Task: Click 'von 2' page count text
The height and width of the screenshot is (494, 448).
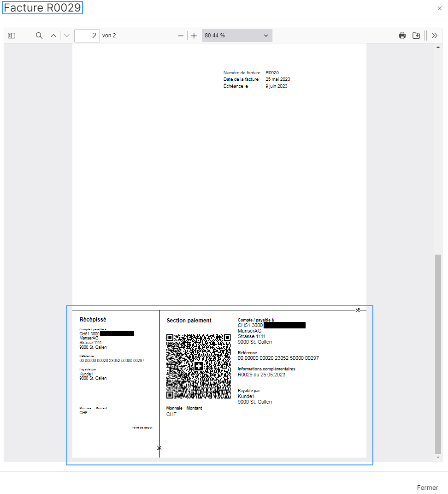Action: pyautogui.click(x=109, y=36)
